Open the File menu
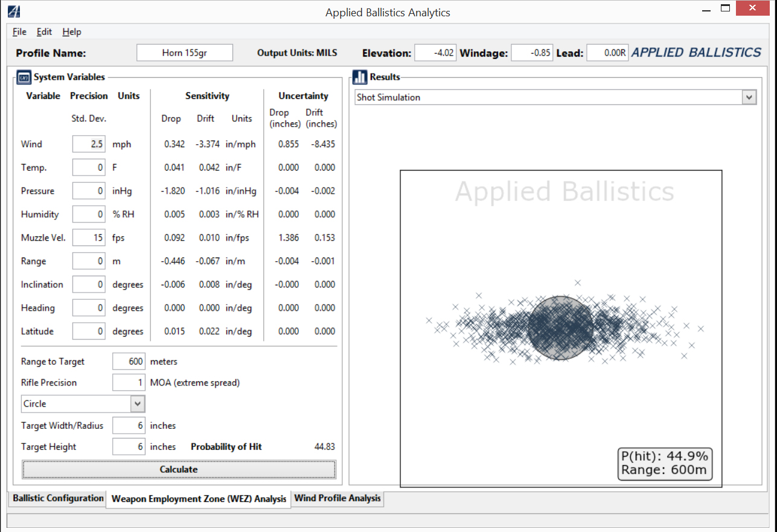This screenshot has width=777, height=532. [x=19, y=32]
